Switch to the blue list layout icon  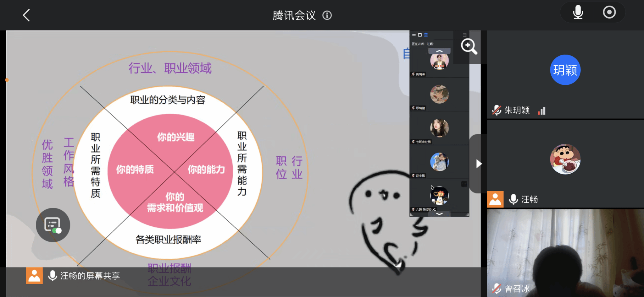point(426,35)
